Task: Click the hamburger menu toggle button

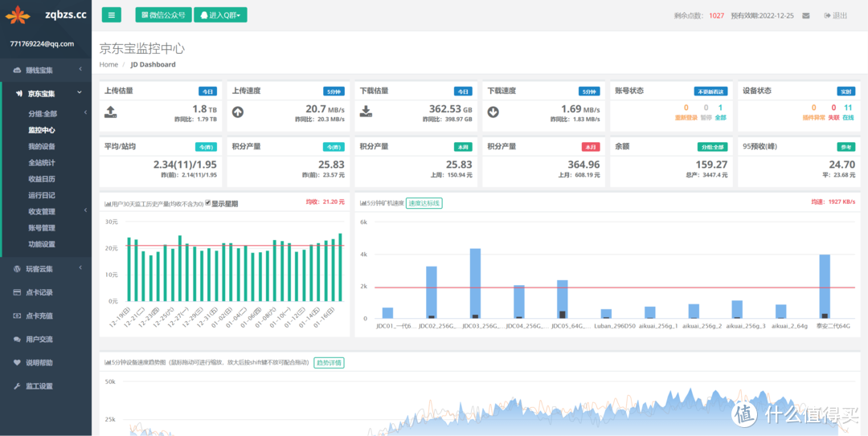Action: (111, 14)
